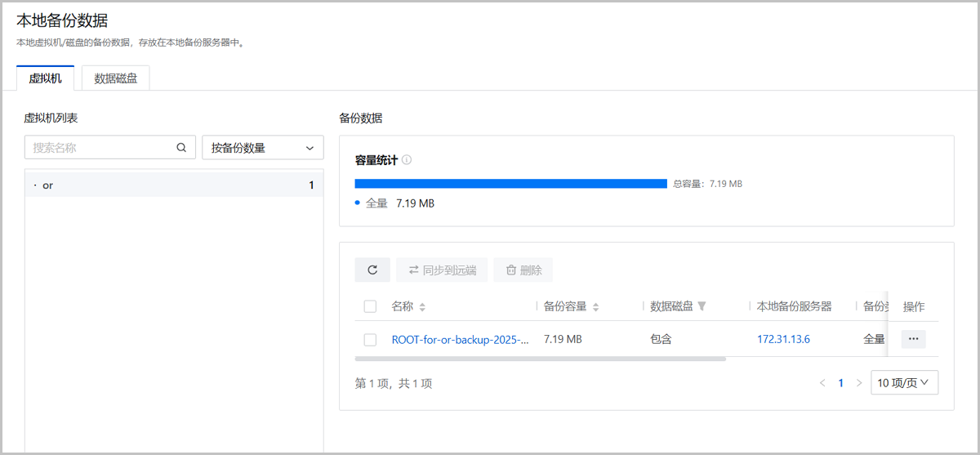Viewport: 980px width, 455px height.
Task: Switch to the 虚拟机 tab
Action: [46, 78]
